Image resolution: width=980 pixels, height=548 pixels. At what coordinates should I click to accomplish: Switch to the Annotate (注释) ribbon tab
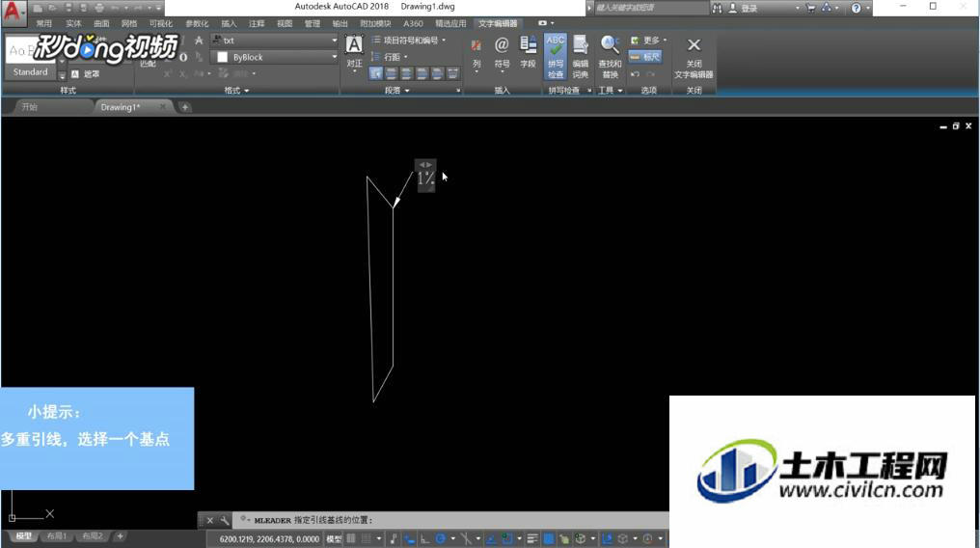coord(257,24)
